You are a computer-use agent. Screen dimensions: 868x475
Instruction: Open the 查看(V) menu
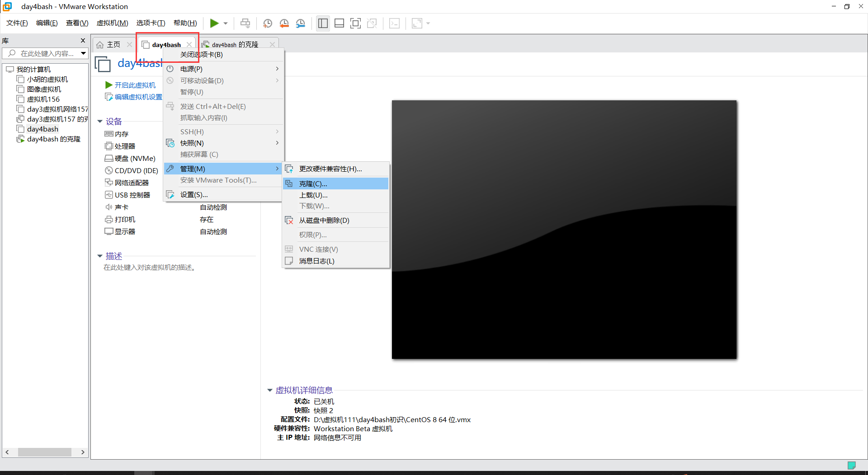coord(77,23)
